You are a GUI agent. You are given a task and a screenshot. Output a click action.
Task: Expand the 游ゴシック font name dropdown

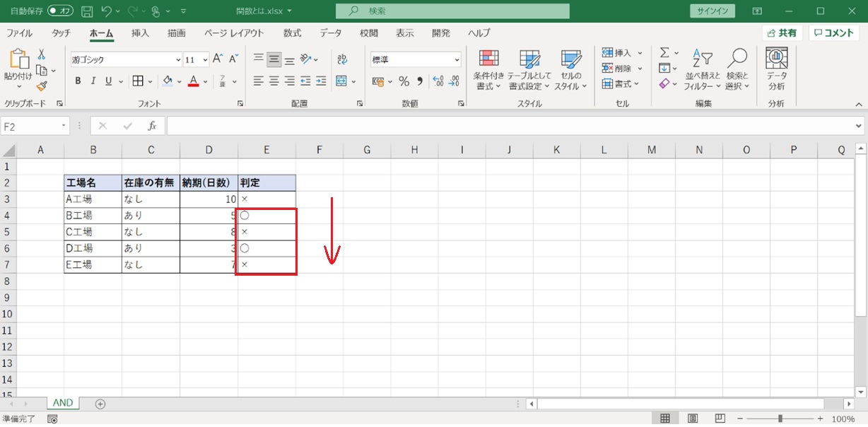[x=176, y=60]
